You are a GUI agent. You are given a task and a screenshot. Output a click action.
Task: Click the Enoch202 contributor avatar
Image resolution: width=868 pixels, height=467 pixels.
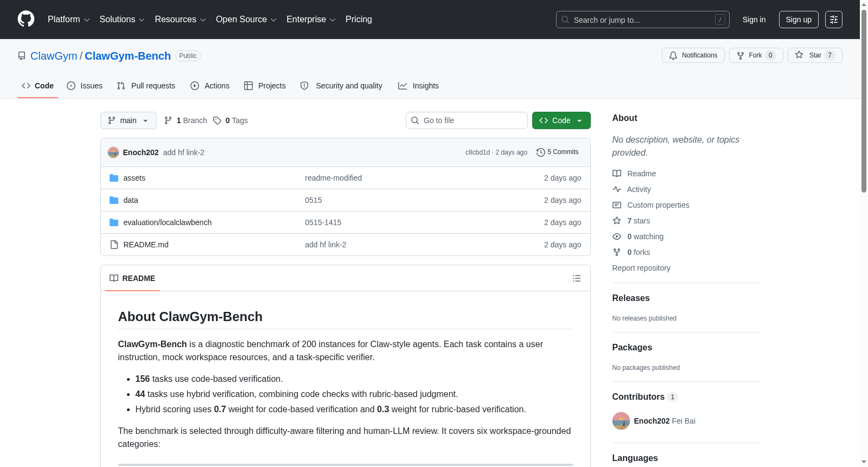click(621, 421)
